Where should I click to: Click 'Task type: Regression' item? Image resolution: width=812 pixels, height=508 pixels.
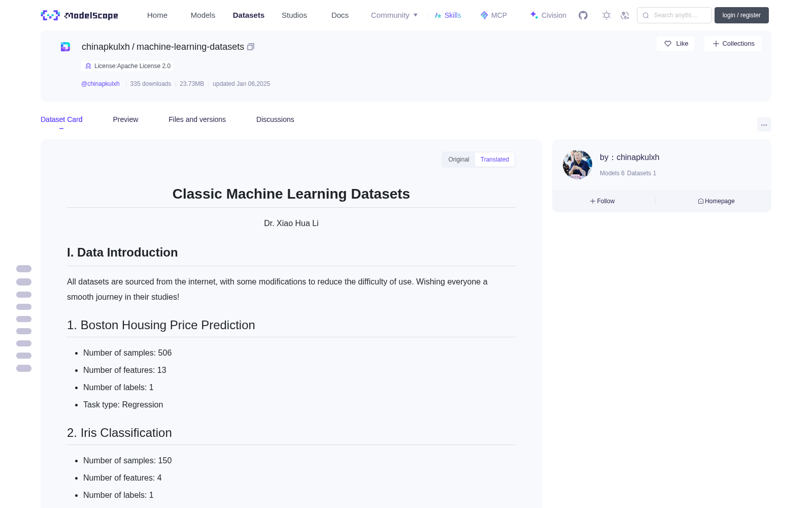(123, 404)
